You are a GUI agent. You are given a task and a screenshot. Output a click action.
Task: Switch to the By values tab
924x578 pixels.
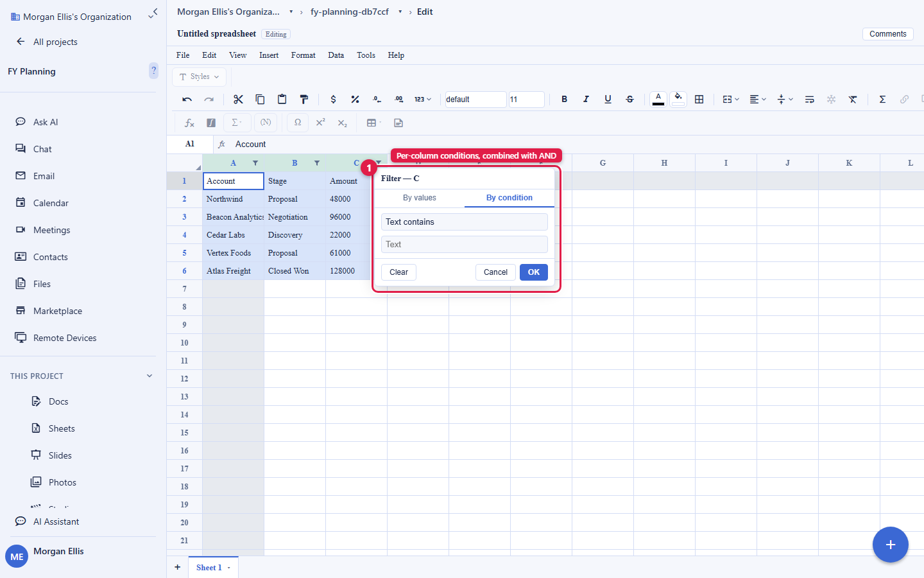pos(420,198)
